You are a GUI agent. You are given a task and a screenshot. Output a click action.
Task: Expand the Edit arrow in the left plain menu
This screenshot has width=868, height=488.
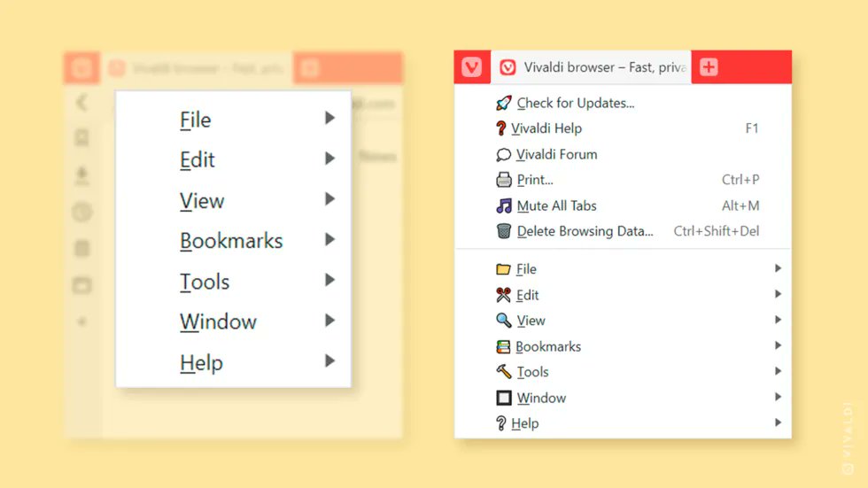(x=329, y=159)
